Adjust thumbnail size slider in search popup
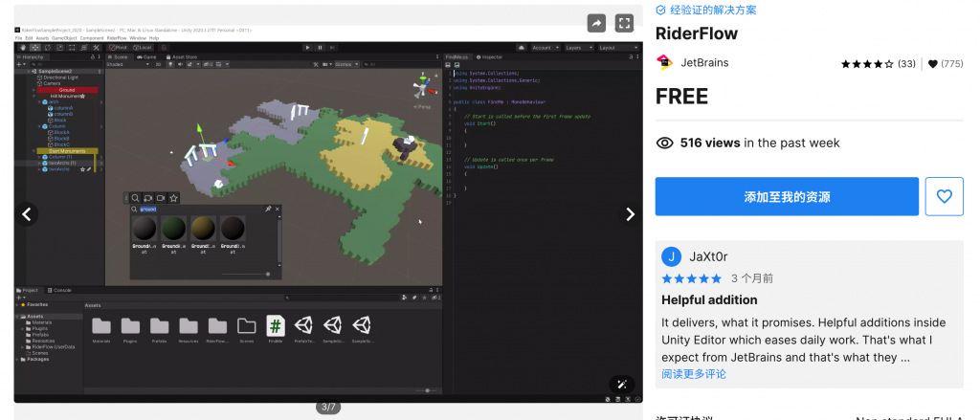 pyautogui.click(x=246, y=274)
